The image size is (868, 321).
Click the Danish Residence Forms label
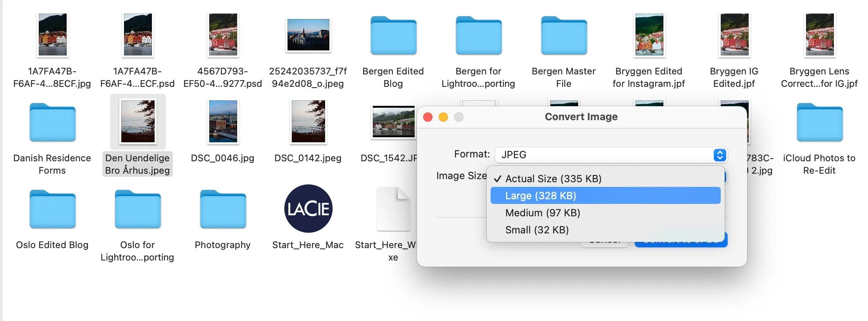52,164
